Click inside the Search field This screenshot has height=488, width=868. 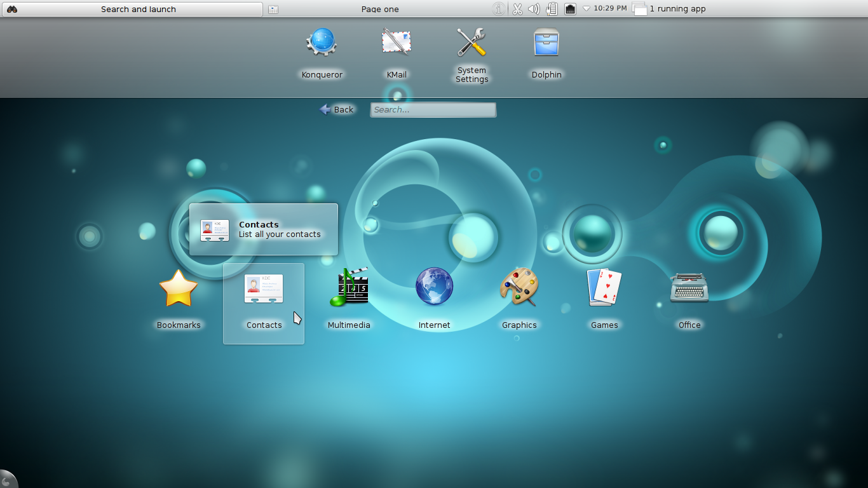433,109
